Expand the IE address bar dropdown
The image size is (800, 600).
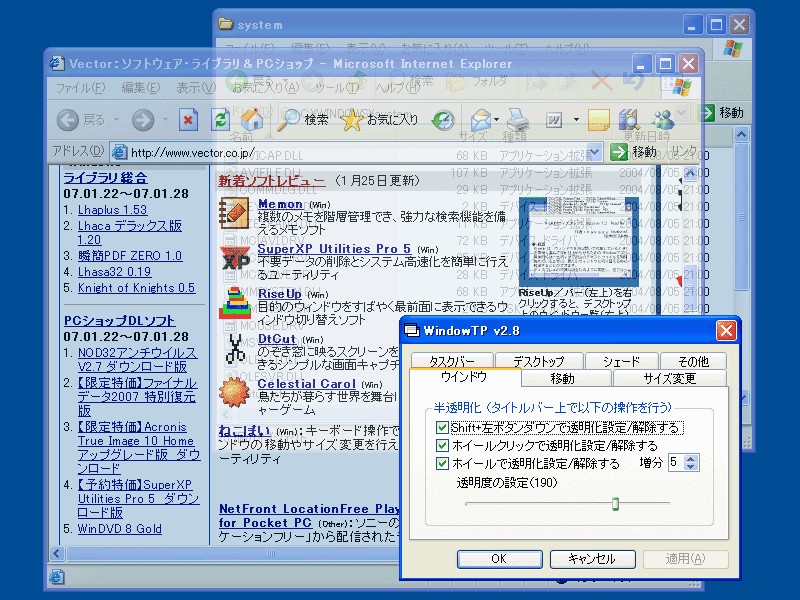coord(594,152)
